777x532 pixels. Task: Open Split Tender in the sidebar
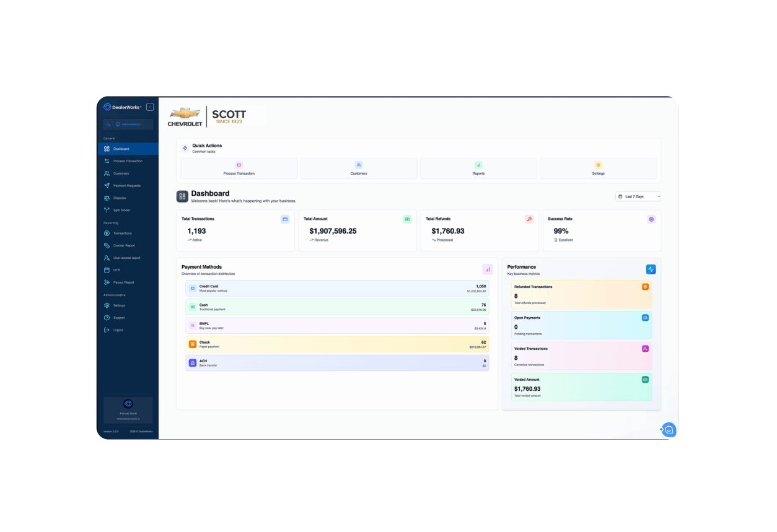(128, 210)
